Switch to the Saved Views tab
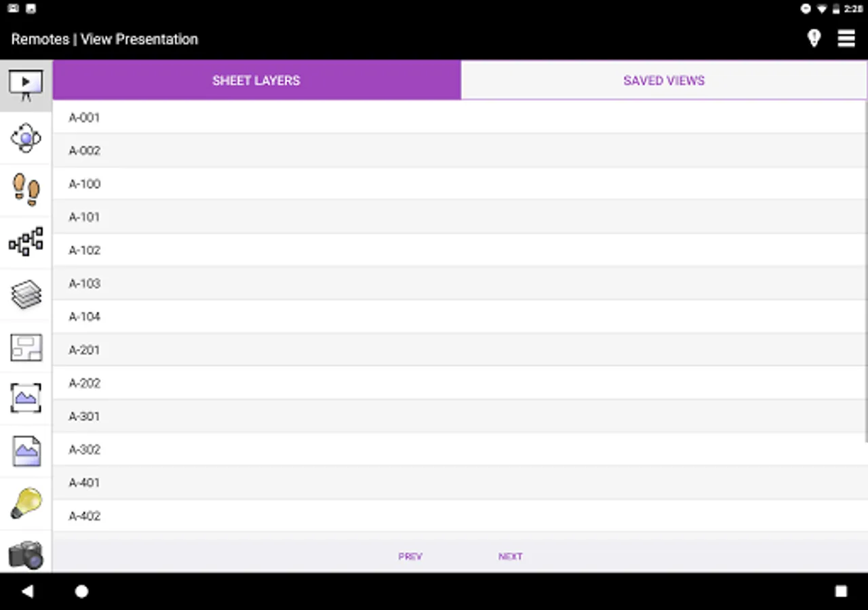Screen dimensions: 868x610 click(x=664, y=80)
